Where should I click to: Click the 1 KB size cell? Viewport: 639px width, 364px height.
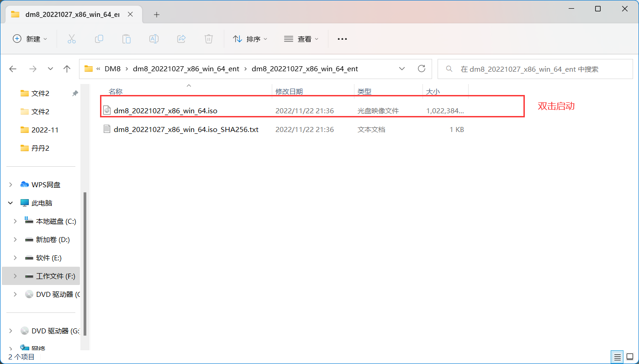tap(457, 129)
